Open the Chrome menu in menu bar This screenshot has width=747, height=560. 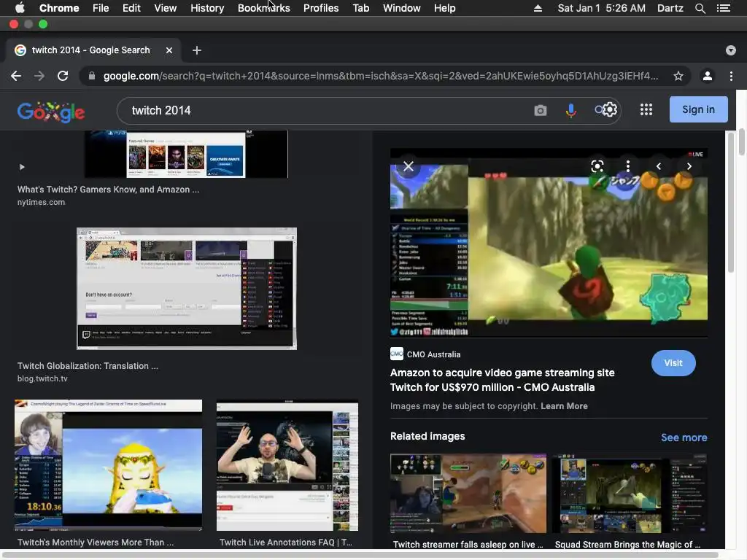pyautogui.click(x=59, y=8)
